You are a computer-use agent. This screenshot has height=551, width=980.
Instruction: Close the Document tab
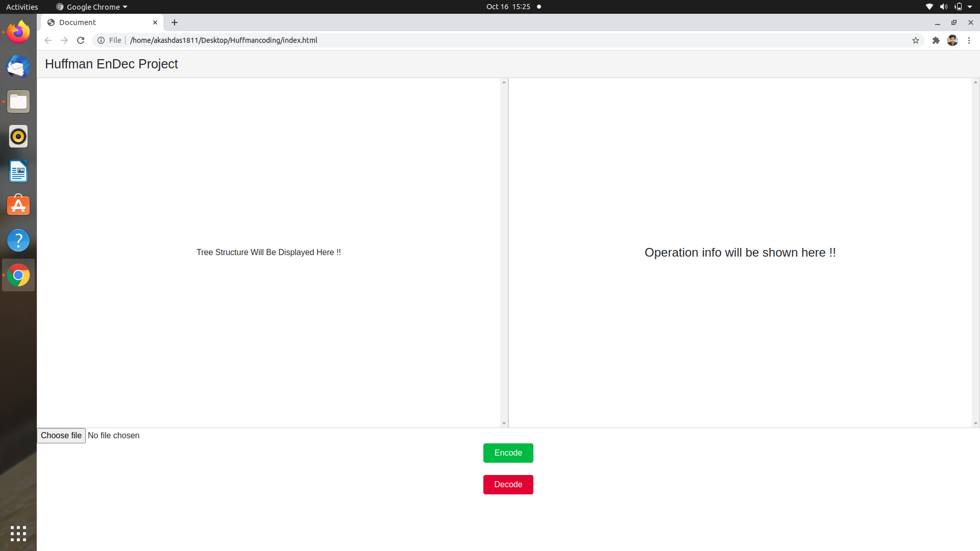[x=155, y=22]
